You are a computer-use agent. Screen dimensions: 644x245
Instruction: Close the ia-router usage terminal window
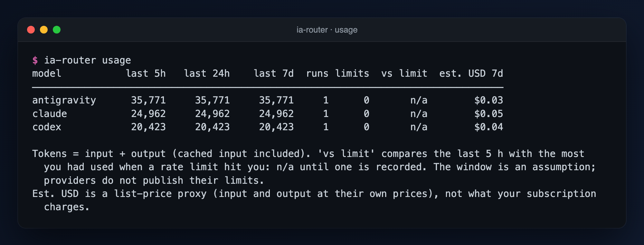[31, 30]
